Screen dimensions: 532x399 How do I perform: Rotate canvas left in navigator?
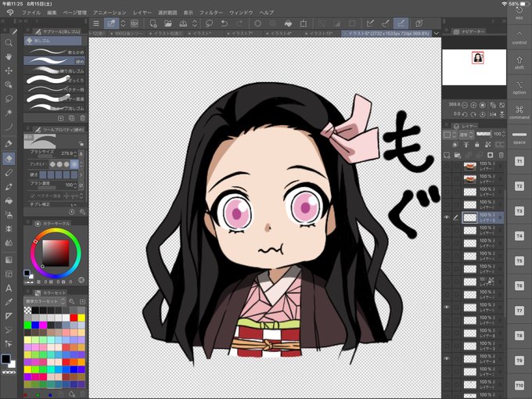point(465,114)
